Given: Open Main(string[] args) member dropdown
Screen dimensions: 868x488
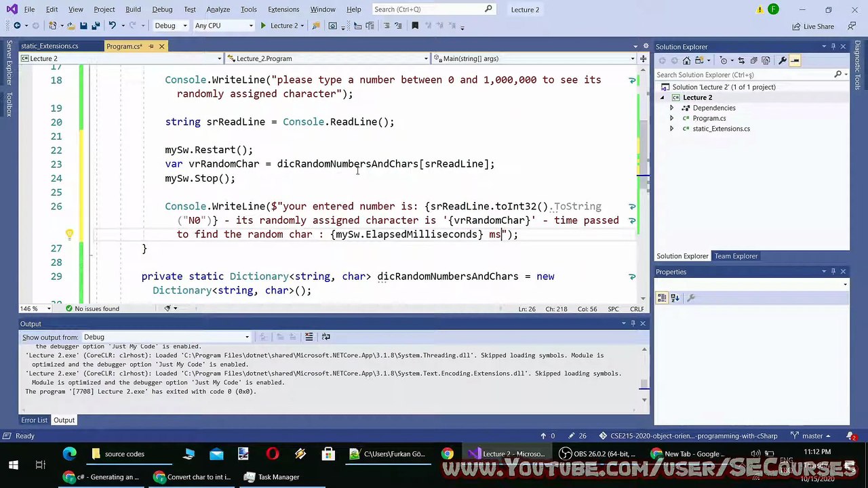Looking at the screenshot, I should click(534, 58).
